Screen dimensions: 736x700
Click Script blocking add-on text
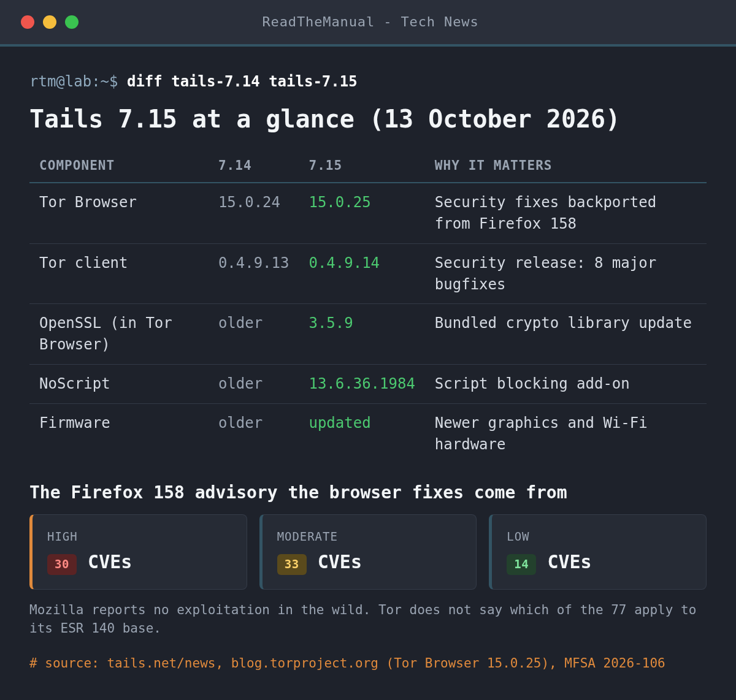532,384
